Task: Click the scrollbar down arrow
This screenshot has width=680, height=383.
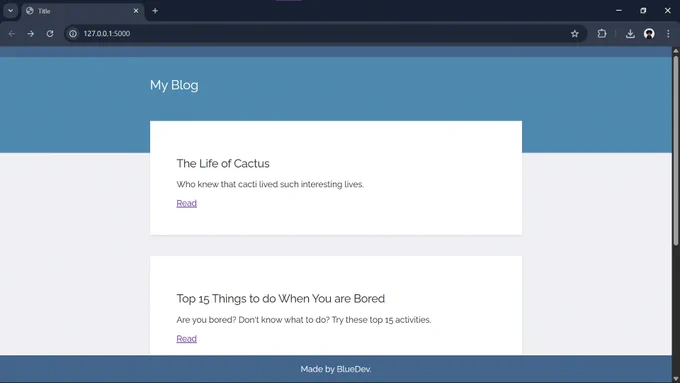Action: [676, 379]
